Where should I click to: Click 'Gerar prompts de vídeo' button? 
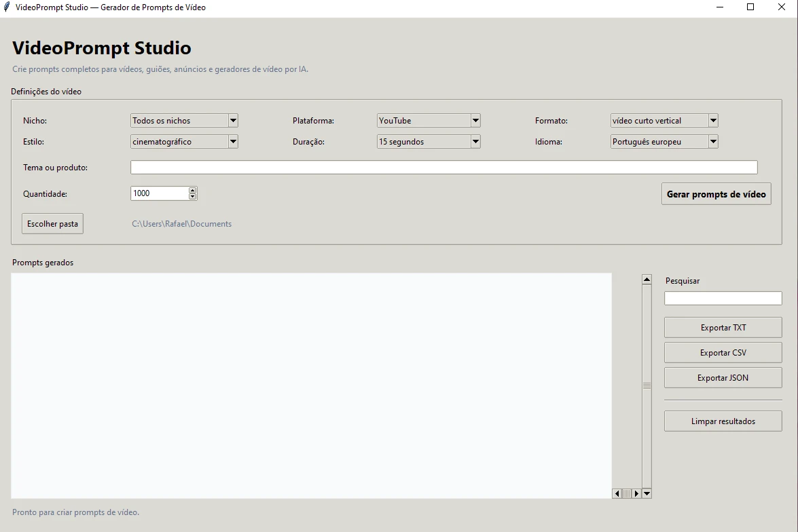pyautogui.click(x=716, y=194)
